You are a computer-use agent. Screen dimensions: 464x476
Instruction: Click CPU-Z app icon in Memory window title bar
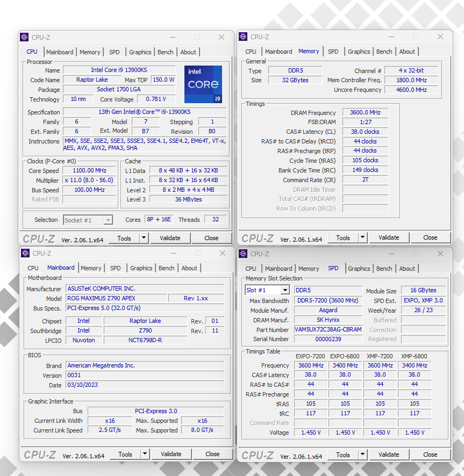click(243, 37)
